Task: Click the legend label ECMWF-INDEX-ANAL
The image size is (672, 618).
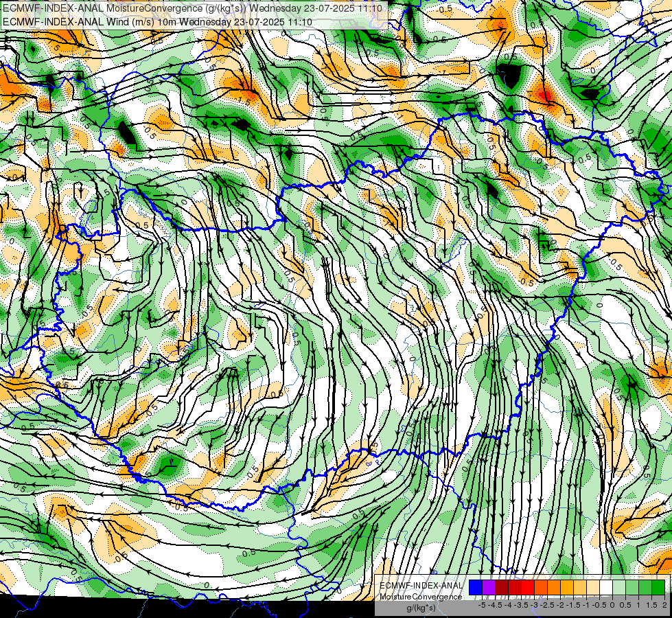Action: [x=421, y=586]
